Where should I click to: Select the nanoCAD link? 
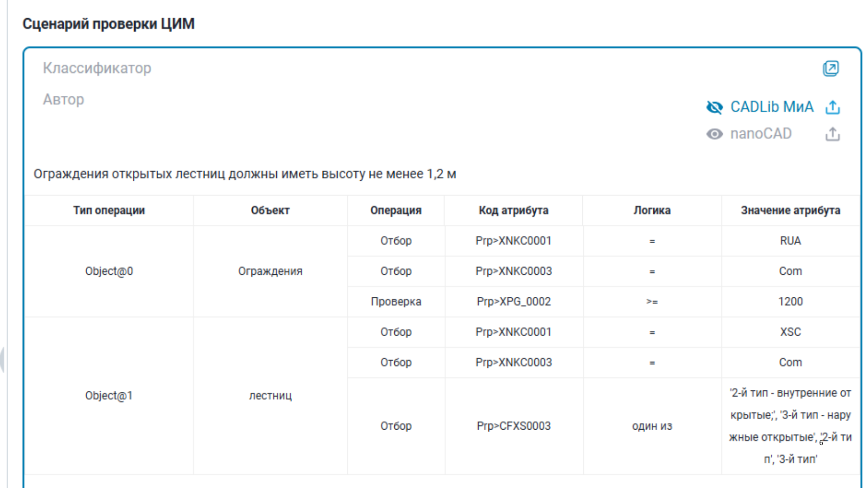tap(761, 134)
